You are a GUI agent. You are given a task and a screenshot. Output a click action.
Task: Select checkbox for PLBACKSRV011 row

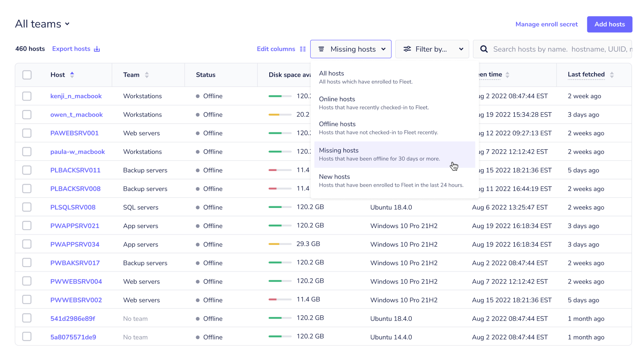point(27,170)
